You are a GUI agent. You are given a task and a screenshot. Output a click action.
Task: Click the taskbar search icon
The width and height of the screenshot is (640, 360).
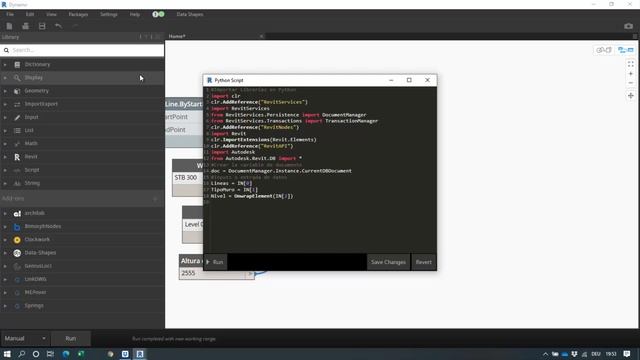click(x=22, y=354)
